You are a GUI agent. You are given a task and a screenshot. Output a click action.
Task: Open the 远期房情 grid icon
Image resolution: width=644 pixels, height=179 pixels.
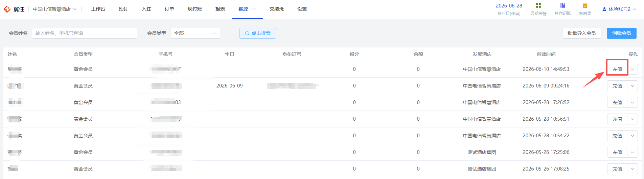click(538, 5)
